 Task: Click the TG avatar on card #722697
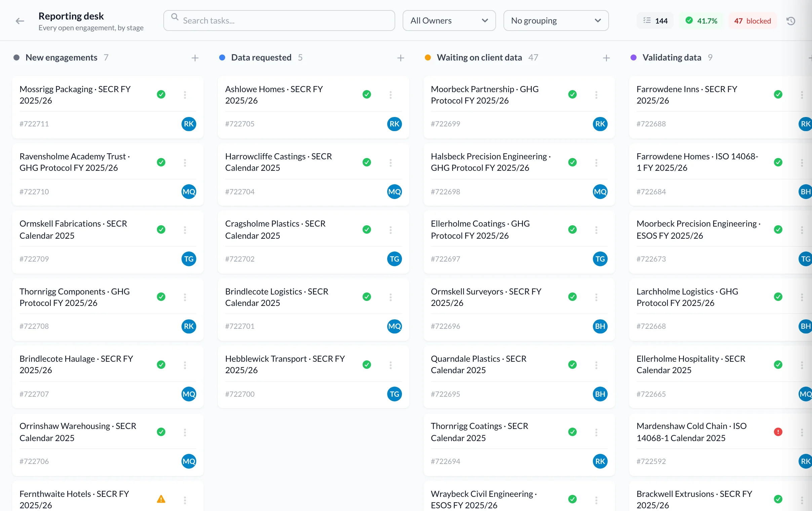coord(600,259)
